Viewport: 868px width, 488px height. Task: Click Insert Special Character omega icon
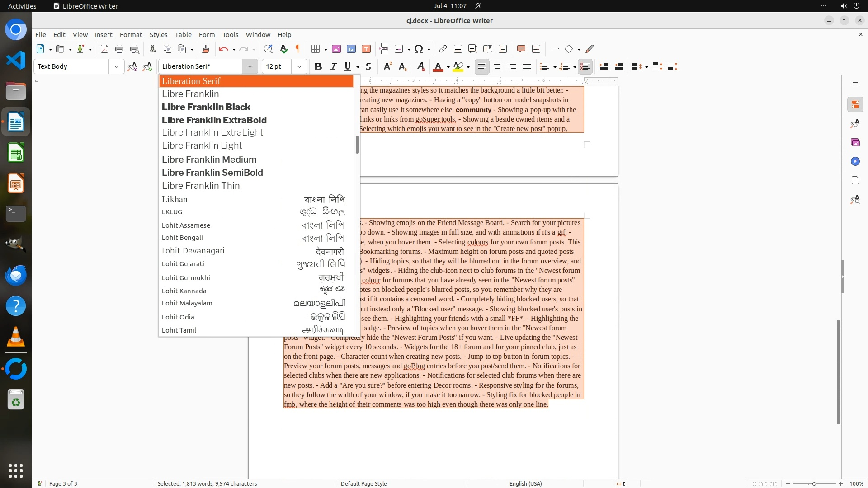[419, 49]
